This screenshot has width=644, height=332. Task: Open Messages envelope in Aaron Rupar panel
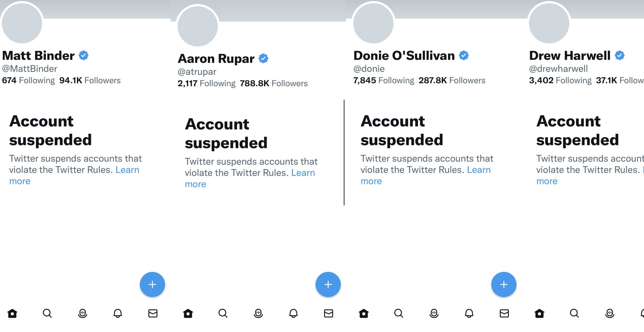coord(328,314)
